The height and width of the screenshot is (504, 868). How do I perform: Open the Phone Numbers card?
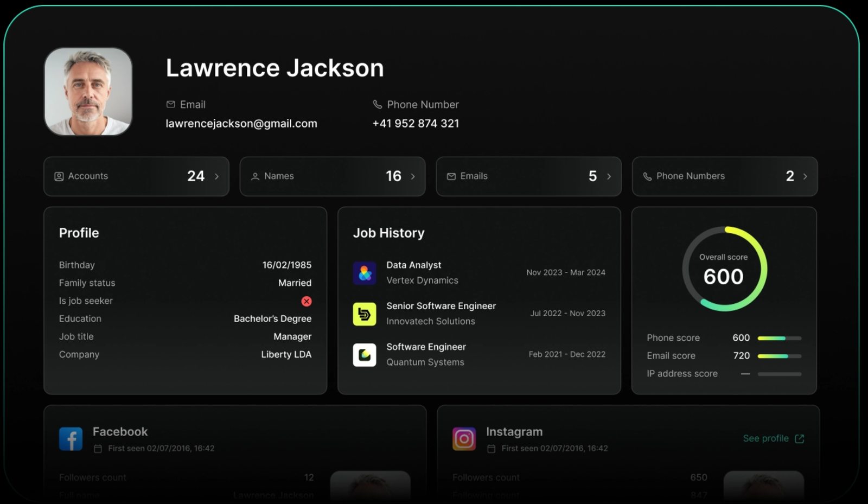point(724,176)
